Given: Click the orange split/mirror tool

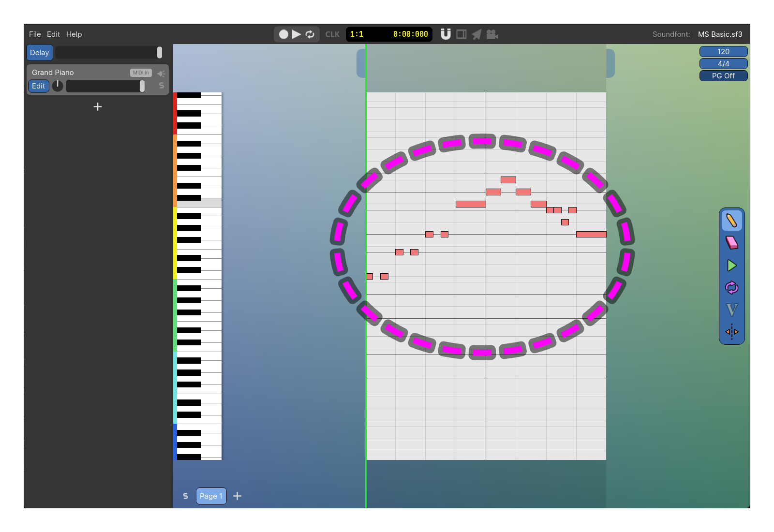Looking at the screenshot, I should [731, 332].
